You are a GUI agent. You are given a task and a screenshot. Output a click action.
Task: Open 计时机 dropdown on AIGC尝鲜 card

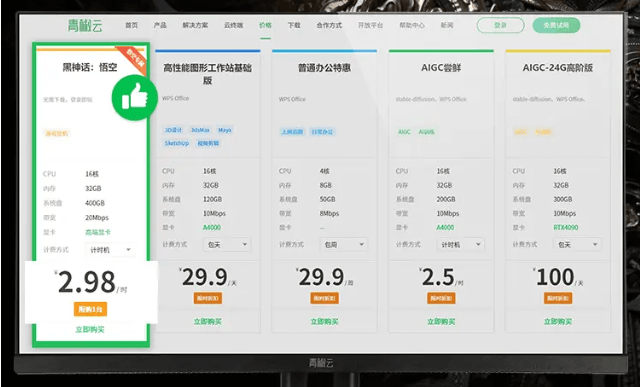tap(460, 245)
